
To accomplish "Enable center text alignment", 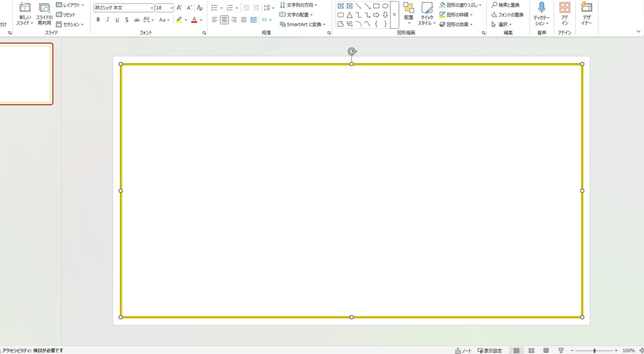I will [x=224, y=20].
